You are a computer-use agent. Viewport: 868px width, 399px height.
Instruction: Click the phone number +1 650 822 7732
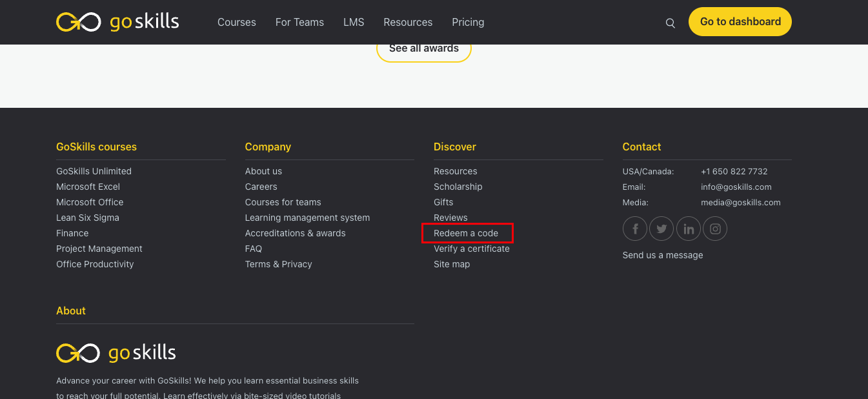(x=734, y=171)
